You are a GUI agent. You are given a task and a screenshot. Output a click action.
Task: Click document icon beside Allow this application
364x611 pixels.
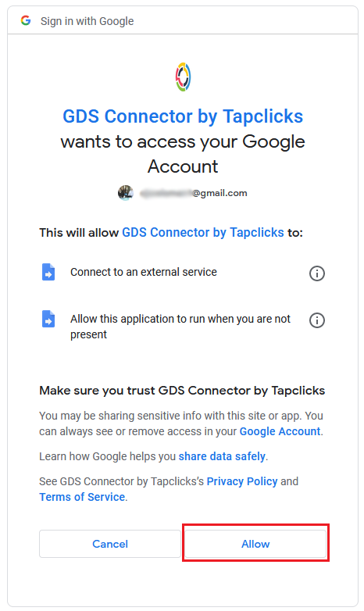point(48,319)
